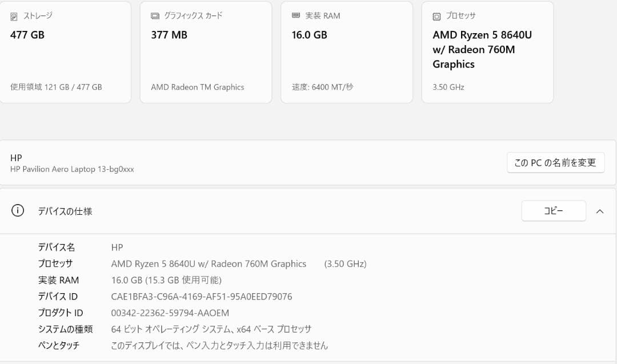Open the 16.0 GB RAM summary card
The height and width of the screenshot is (364, 617).
coord(346,52)
